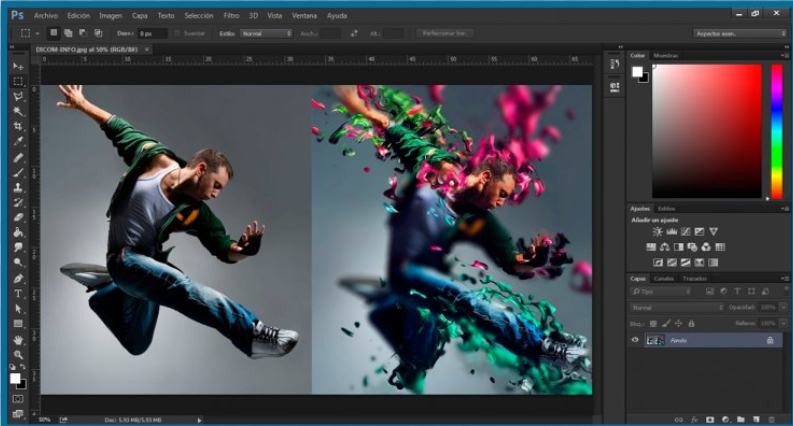Image resolution: width=793 pixels, height=426 pixels.
Task: Select the Crop tool
Action: point(18,126)
